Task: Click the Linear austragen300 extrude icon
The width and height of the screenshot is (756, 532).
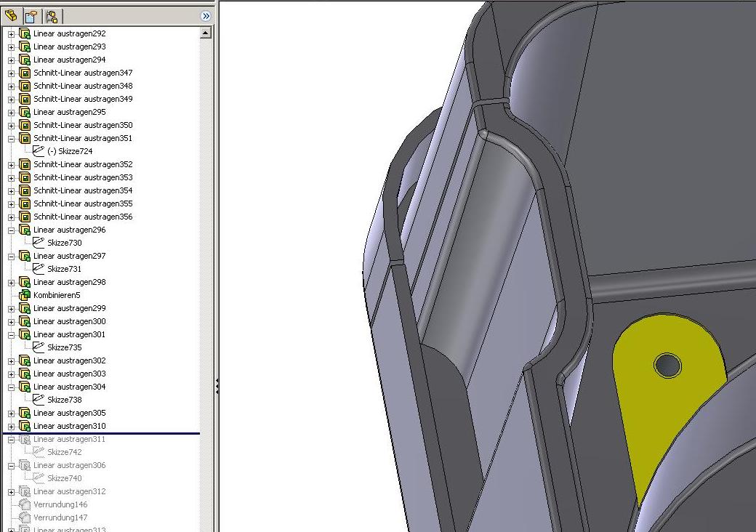Action: pyautogui.click(x=25, y=321)
